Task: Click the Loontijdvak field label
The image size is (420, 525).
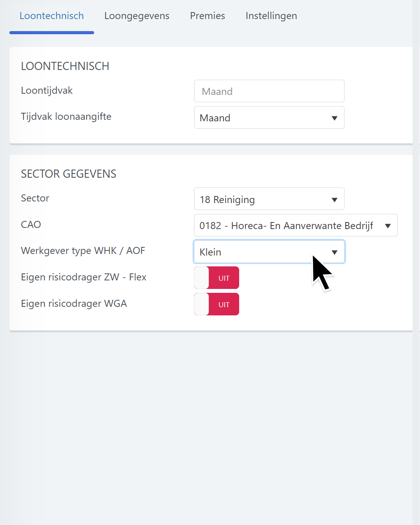Action: 47,91
